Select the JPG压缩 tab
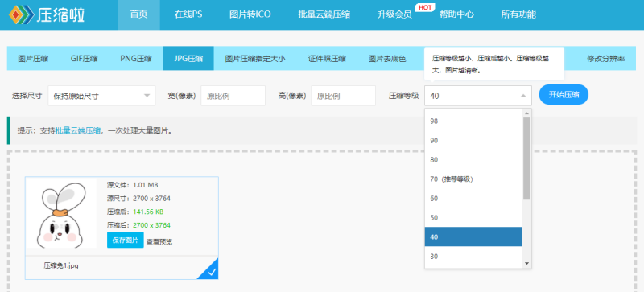644x292 pixels. click(x=188, y=58)
